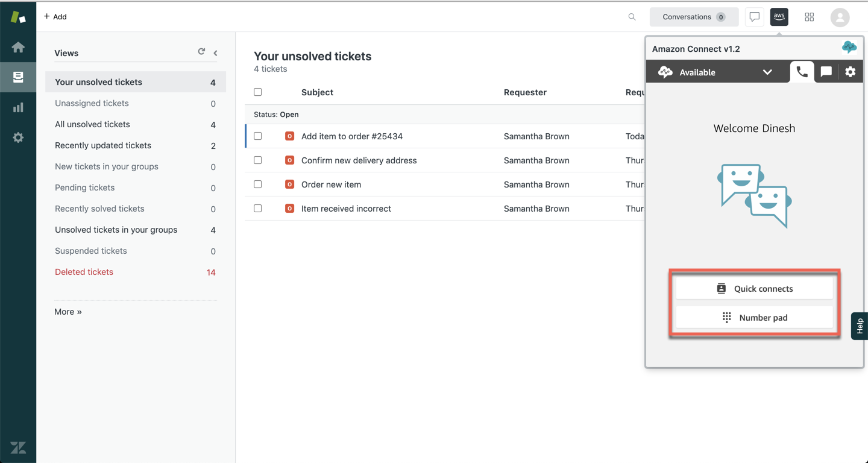Select the Order new item ticket checkbox
Screen dimensions: 868x463
click(x=258, y=184)
